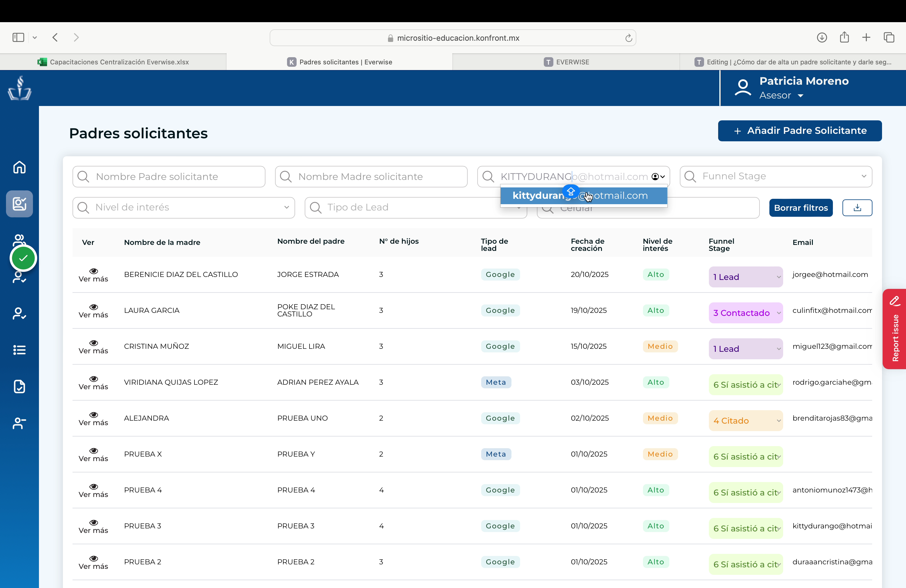
Task: Switch to the EVERWISE browser tab
Action: click(x=566, y=62)
